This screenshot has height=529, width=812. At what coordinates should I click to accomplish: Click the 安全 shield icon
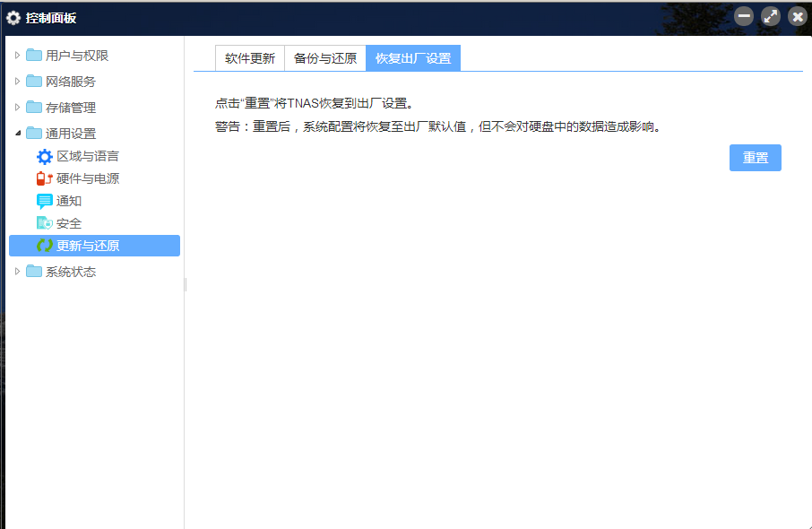point(44,223)
